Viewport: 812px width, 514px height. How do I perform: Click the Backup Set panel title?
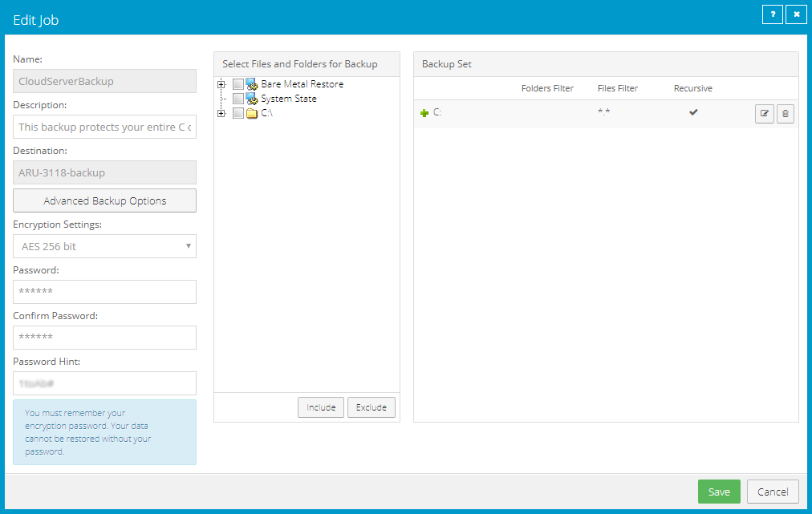tap(446, 64)
